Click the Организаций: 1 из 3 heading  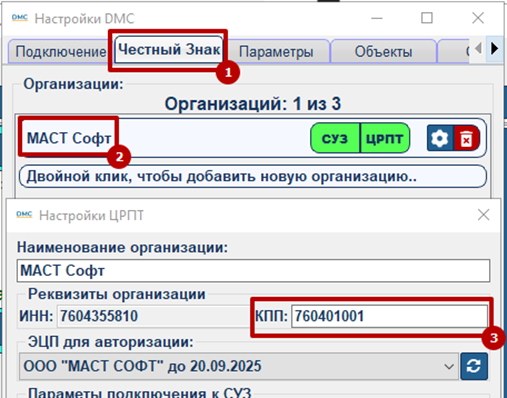click(253, 104)
